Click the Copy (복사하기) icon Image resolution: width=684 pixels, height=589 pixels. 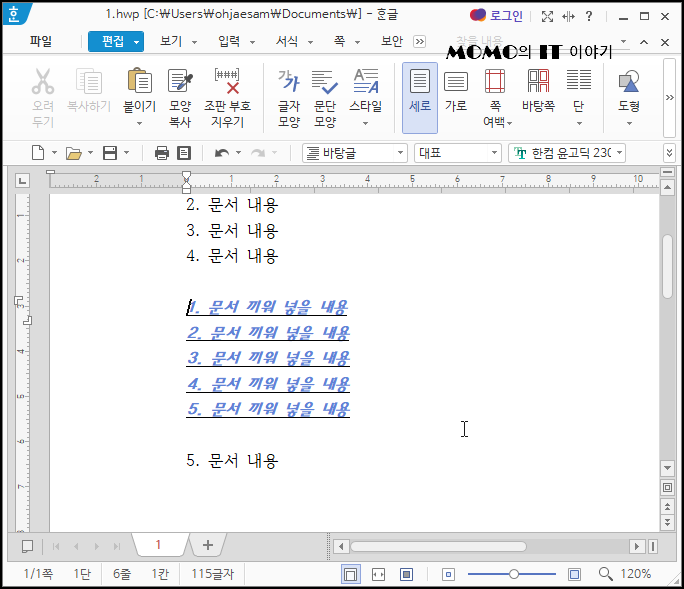tap(89, 82)
